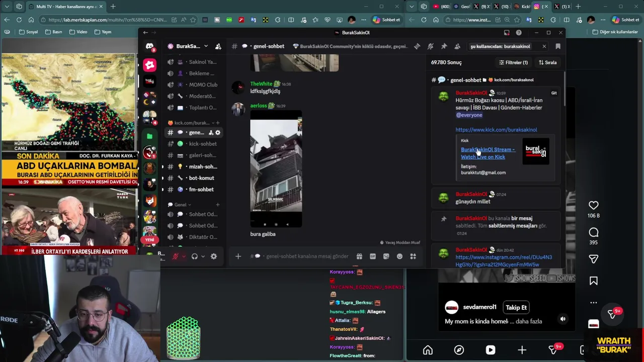Open Discord inbox icon in title bar
644x362 pixels.
coord(507,33)
